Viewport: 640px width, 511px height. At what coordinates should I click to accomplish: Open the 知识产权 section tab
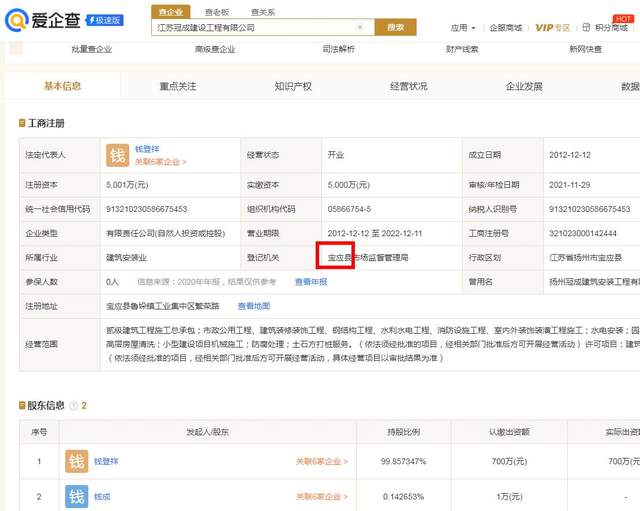(x=293, y=86)
